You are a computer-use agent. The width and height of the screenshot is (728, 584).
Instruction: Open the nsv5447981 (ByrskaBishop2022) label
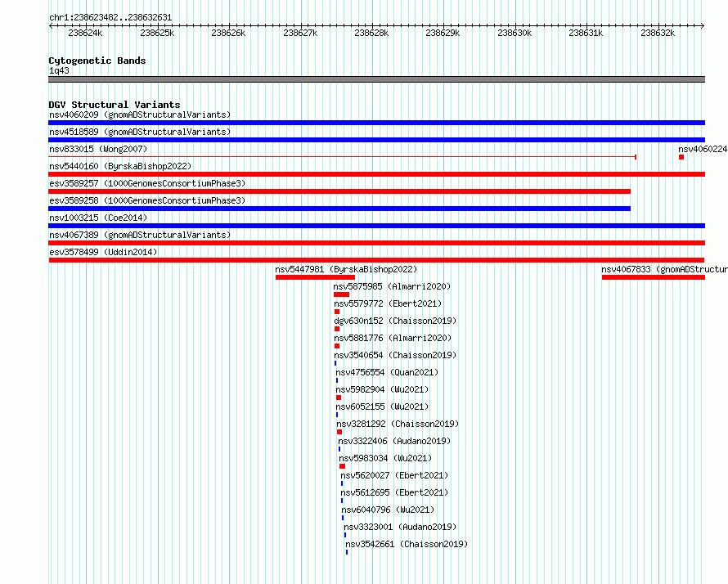coord(346,269)
